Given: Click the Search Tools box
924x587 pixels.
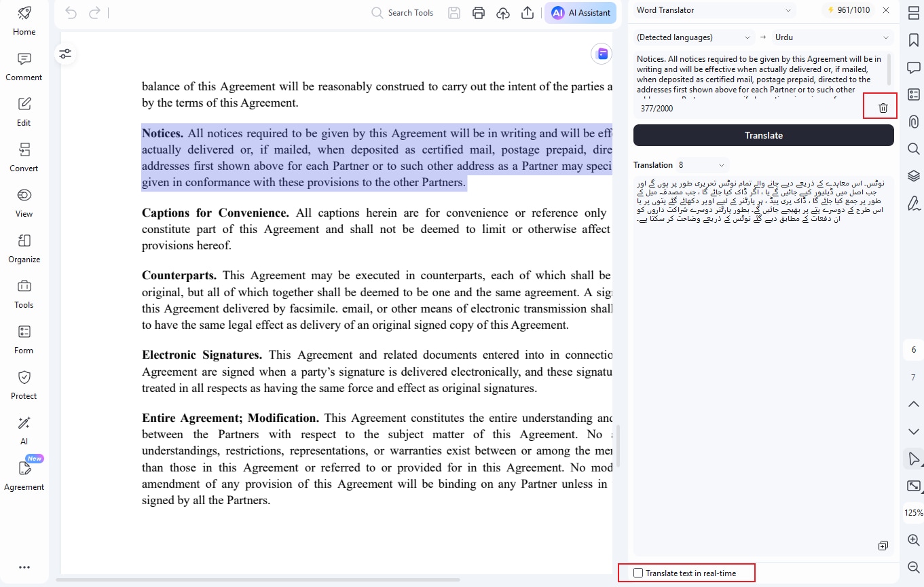Looking at the screenshot, I should pyautogui.click(x=403, y=13).
